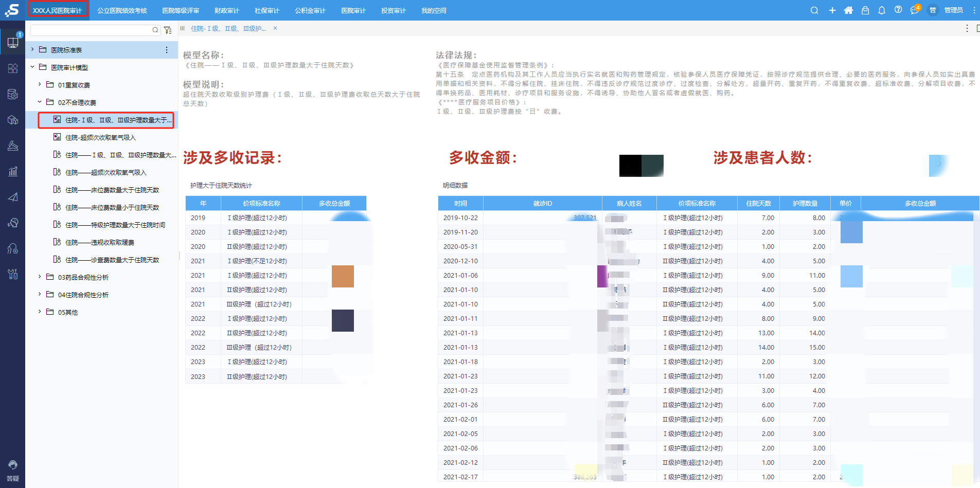
Task: Open messages showing 4 unread
Action: 915,10
